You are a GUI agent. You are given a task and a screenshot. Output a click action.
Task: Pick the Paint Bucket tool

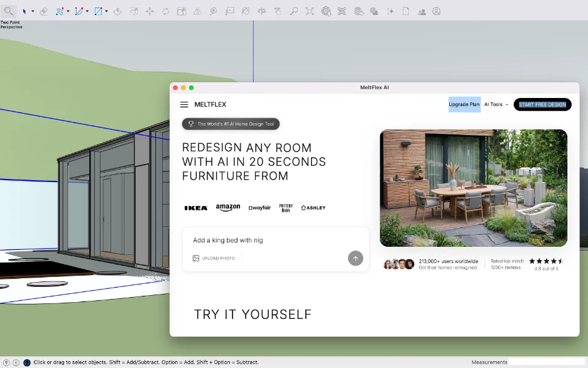[246, 11]
